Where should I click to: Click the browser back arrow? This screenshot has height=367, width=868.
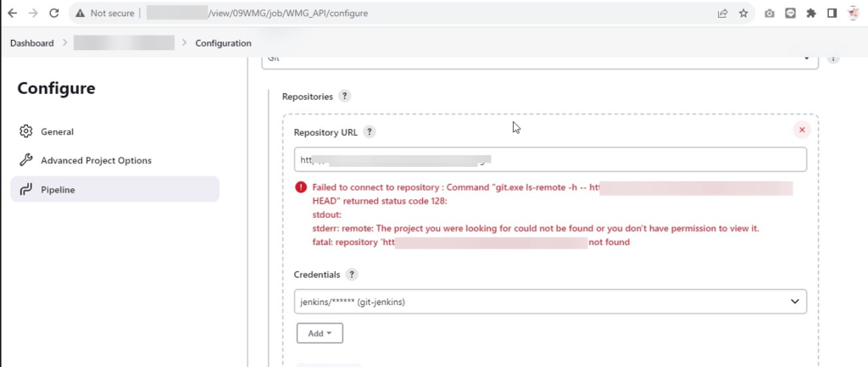pos(12,13)
